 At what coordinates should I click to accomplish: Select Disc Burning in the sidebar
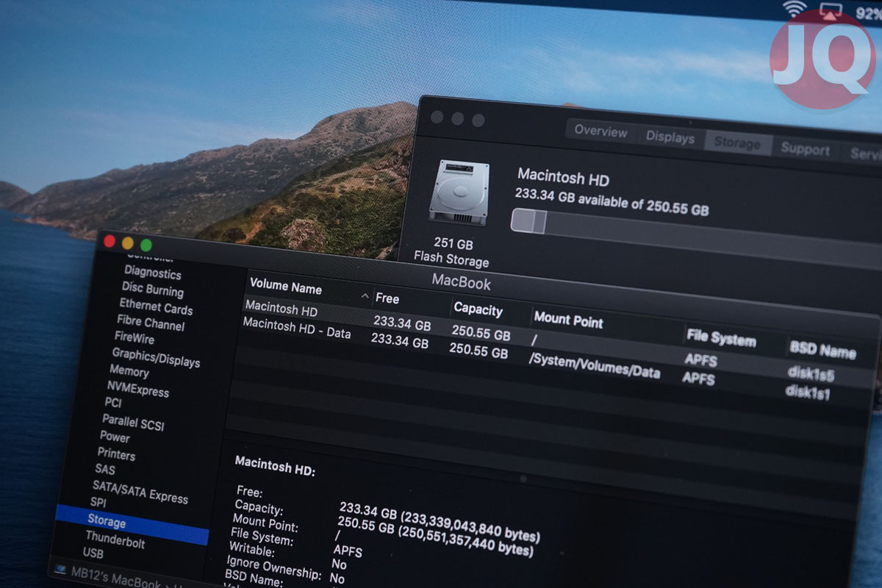click(152, 290)
